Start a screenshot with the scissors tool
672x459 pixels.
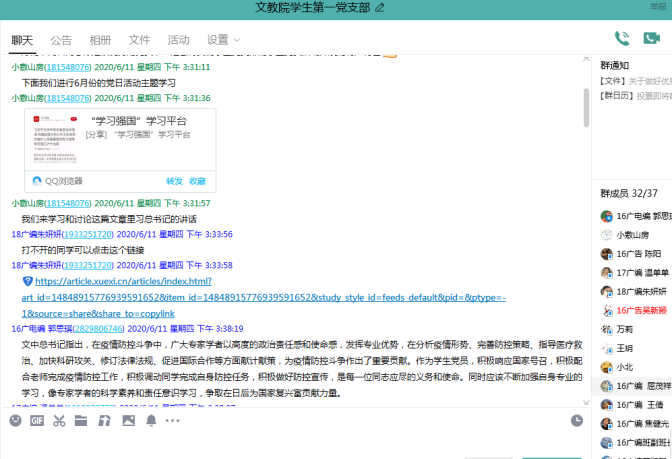(x=60, y=421)
